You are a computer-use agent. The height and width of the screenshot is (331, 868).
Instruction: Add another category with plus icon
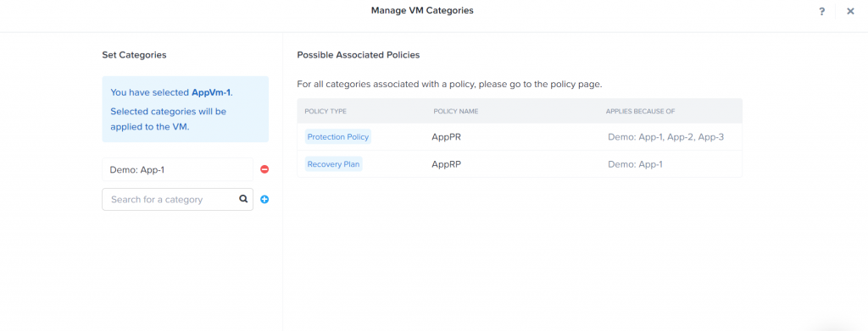(264, 200)
